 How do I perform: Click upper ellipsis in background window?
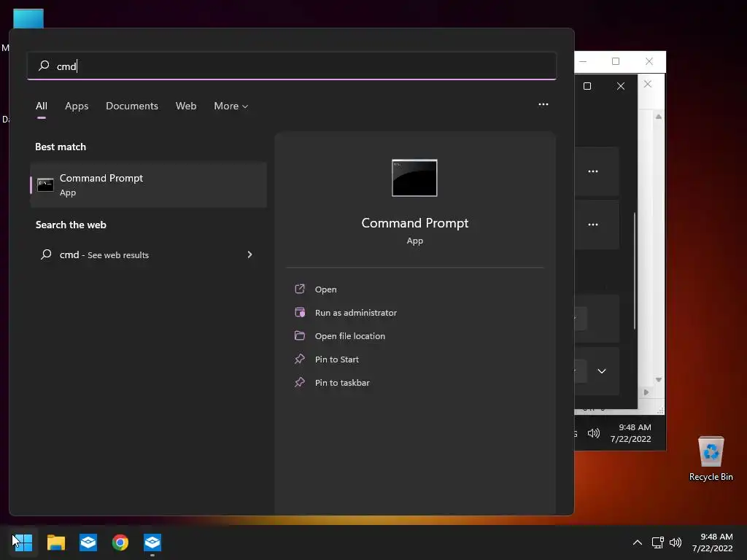click(592, 171)
